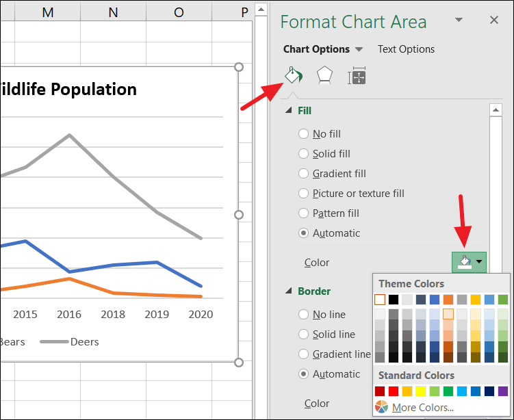
Task: Switch to Text Options tab
Action: point(406,49)
